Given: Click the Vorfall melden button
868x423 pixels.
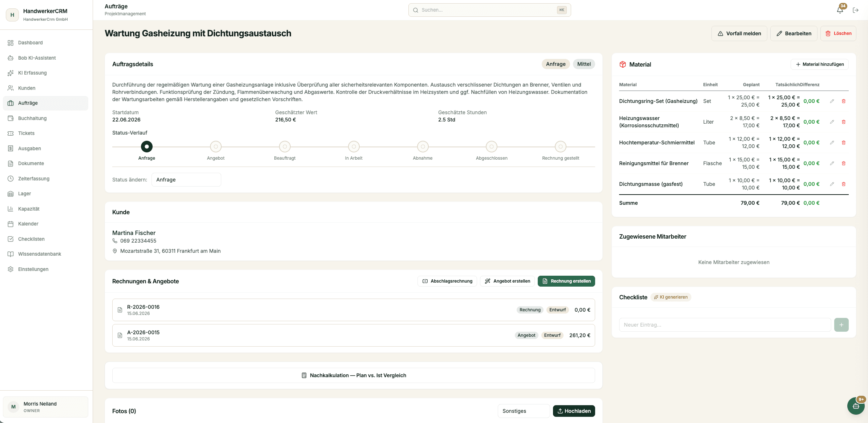Looking at the screenshot, I should pos(739,33).
